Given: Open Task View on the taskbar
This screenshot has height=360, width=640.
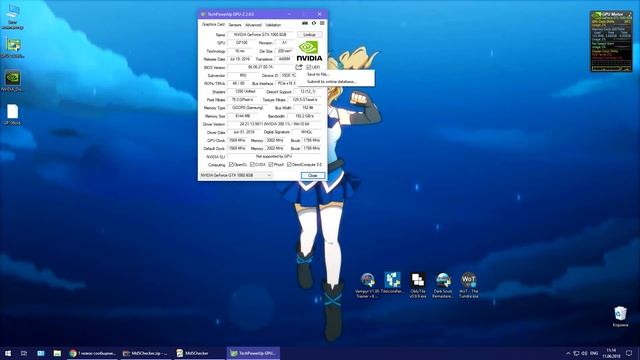Looking at the screenshot, I should pos(24,353).
